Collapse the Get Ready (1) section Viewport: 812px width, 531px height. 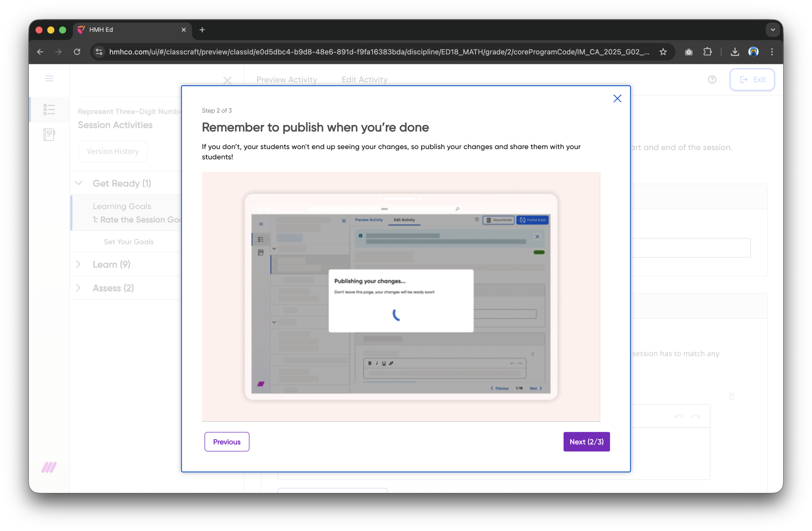click(79, 183)
